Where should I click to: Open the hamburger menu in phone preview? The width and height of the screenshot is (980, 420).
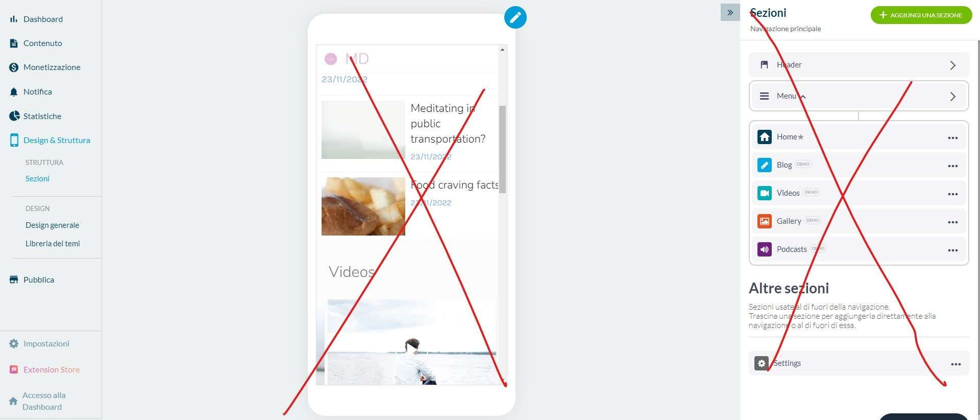tap(330, 59)
